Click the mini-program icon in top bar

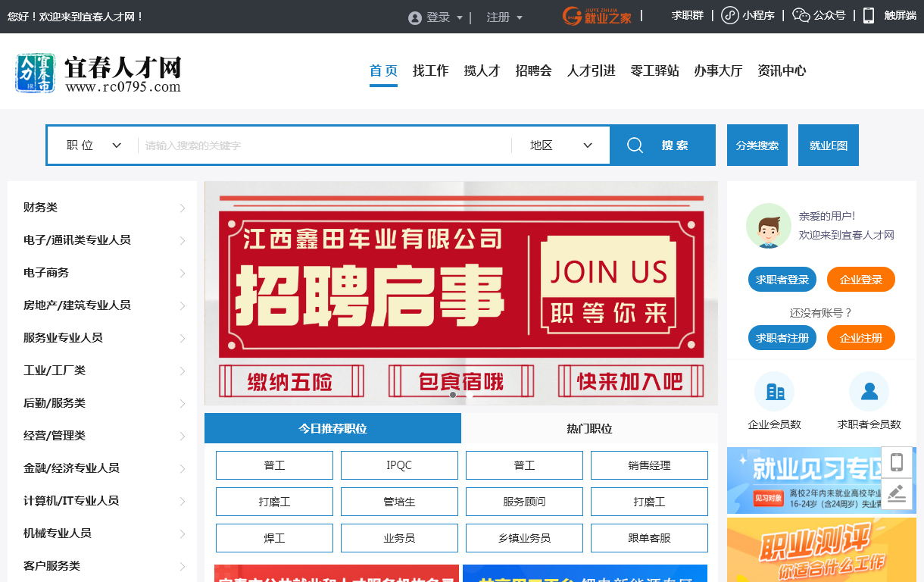pos(729,15)
